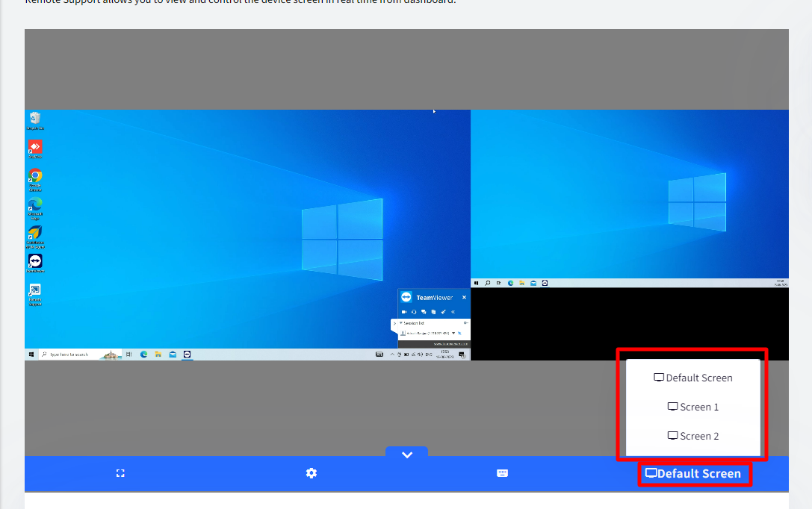Viewport: 812px width, 509px height.
Task: Open File Explorer from the right screen taskbar
Action: [x=522, y=283]
